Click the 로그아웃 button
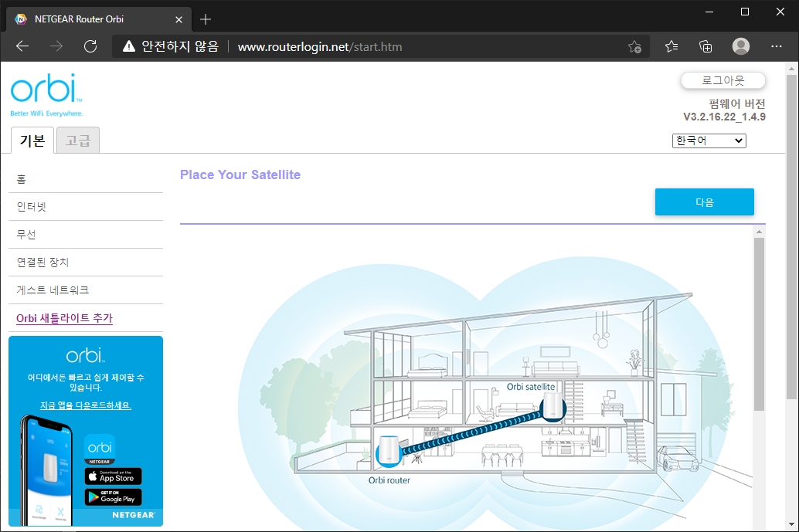The height and width of the screenshot is (532, 799). 722,80
